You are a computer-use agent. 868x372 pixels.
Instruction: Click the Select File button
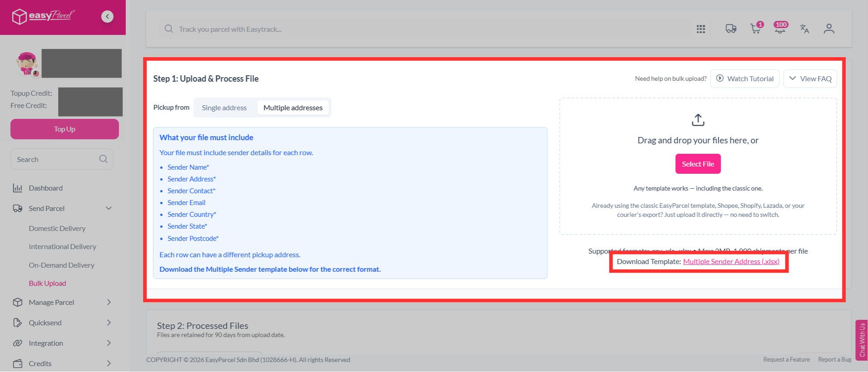(x=698, y=164)
